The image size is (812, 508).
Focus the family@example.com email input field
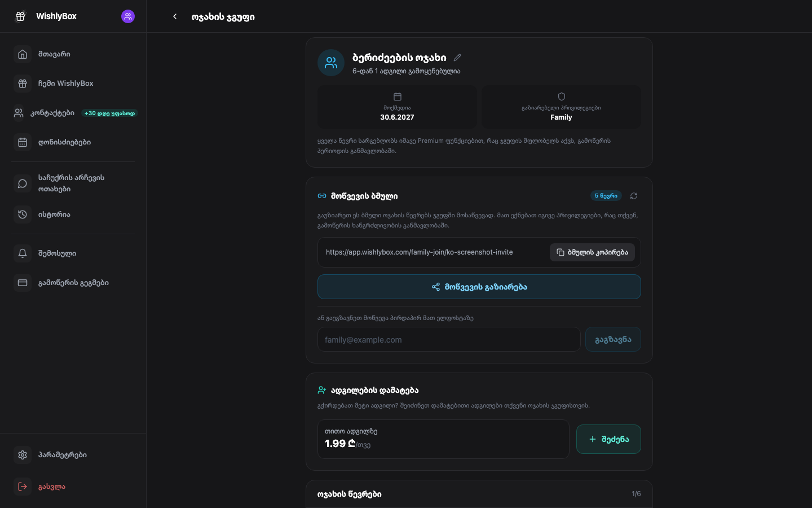pyautogui.click(x=449, y=340)
